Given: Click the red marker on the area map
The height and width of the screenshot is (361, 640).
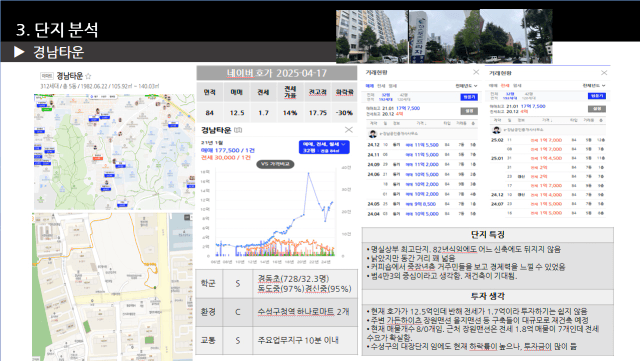Looking at the screenshot, I should click(x=97, y=156).
